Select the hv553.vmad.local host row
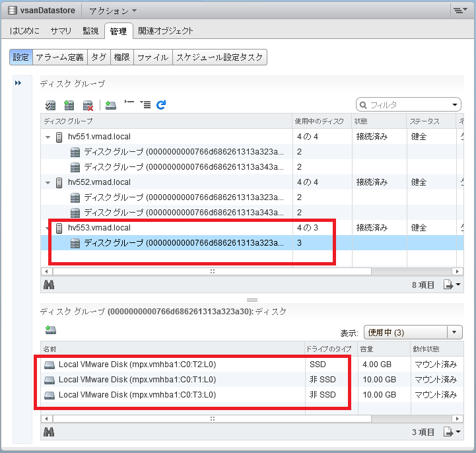Image resolution: width=476 pixels, height=453 pixels. (x=252, y=228)
